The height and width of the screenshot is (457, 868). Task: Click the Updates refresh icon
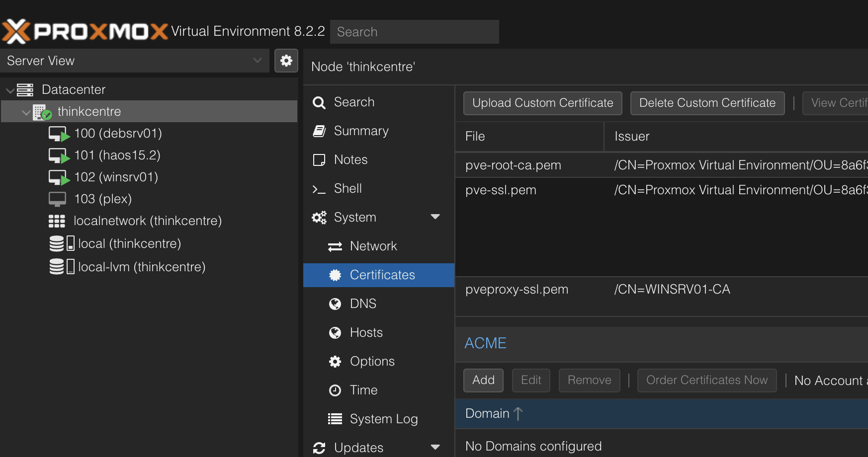pyautogui.click(x=319, y=448)
